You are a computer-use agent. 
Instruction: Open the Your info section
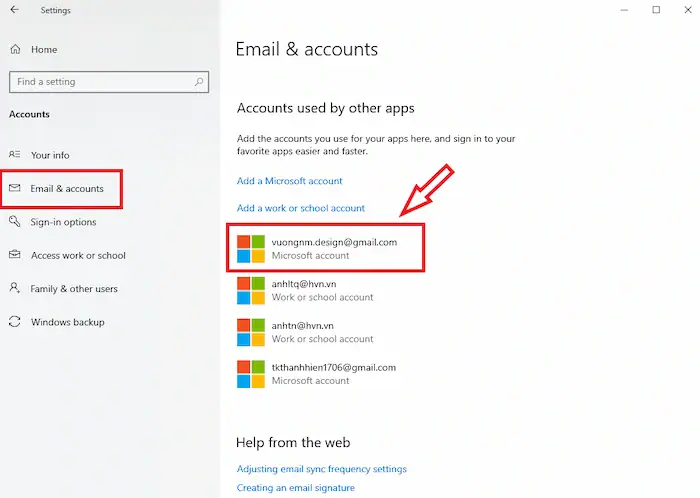[x=50, y=155]
